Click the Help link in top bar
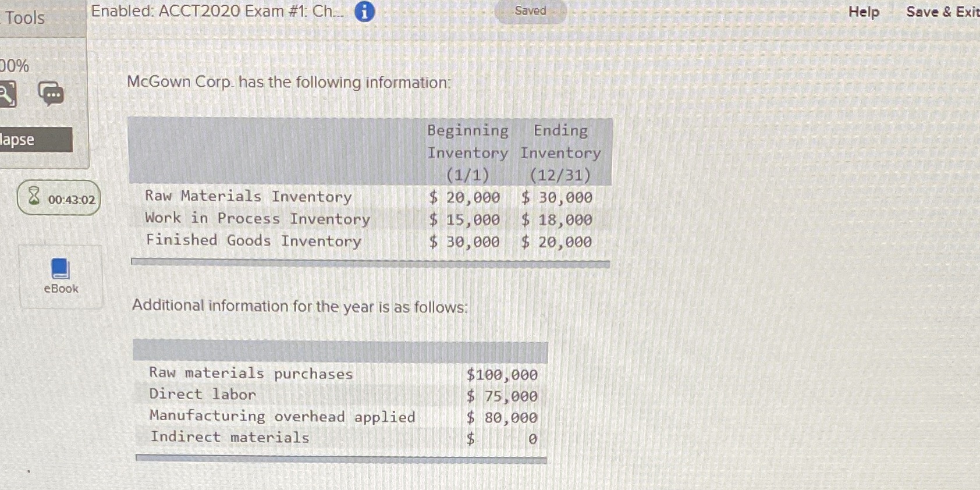 point(863,11)
